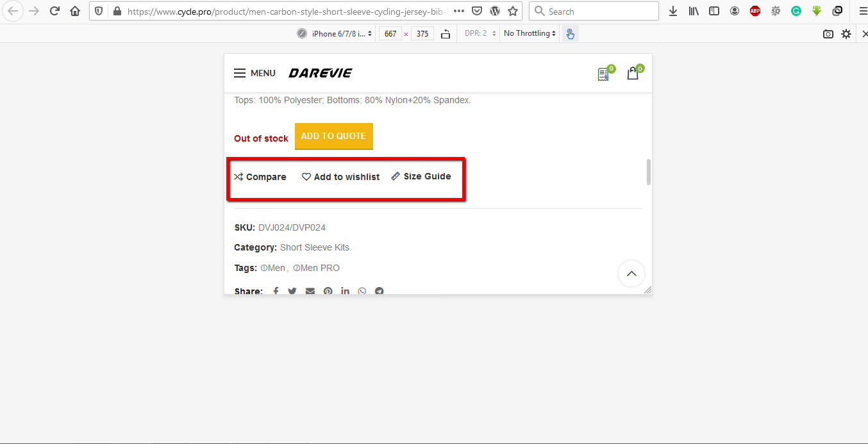Click Add to wishlist

click(x=340, y=177)
